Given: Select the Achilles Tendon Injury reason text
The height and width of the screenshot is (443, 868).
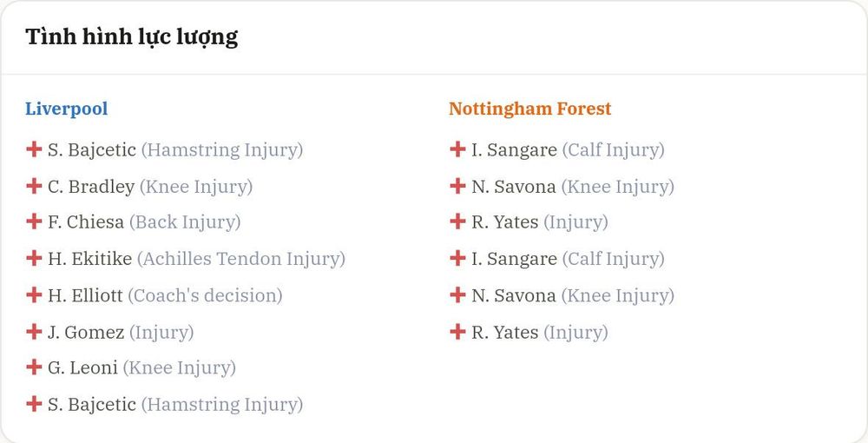Looking at the screenshot, I should (x=241, y=259).
